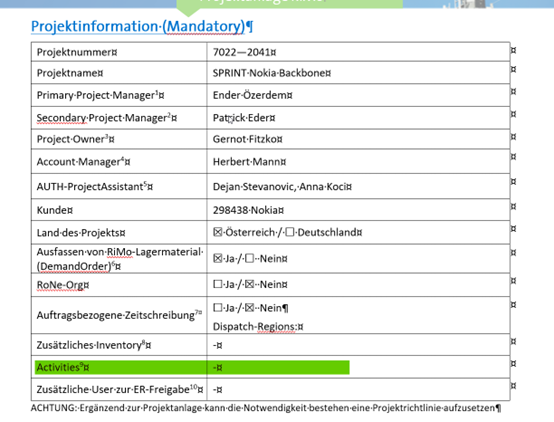Click the Auftragsbezogene Zeitschreibung label

tap(119, 315)
